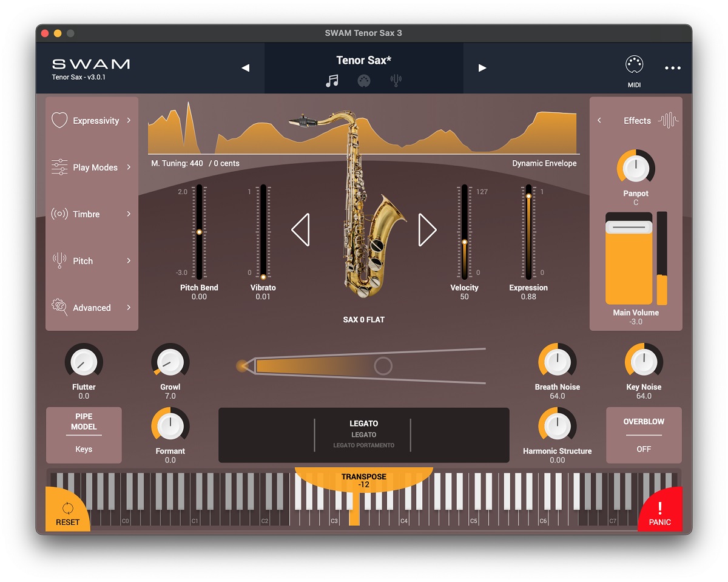The height and width of the screenshot is (582, 728).
Task: Click the Effects panel title
Action: click(x=637, y=121)
